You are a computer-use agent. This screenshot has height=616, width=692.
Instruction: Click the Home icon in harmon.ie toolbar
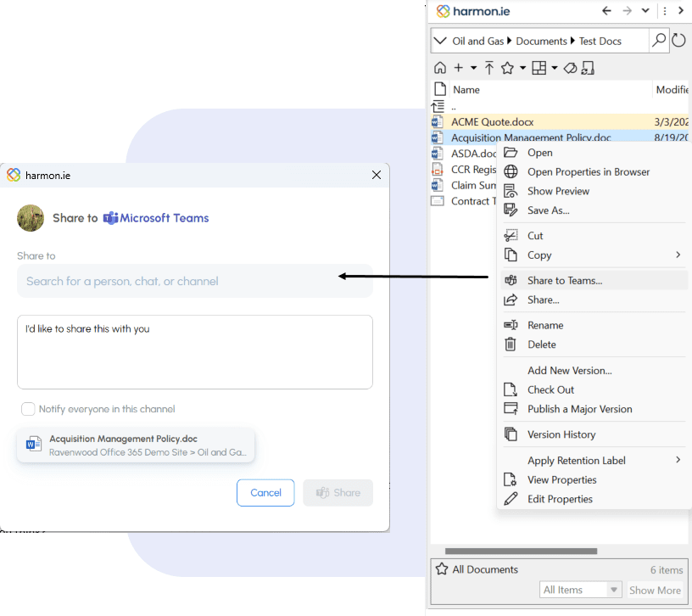pos(439,68)
